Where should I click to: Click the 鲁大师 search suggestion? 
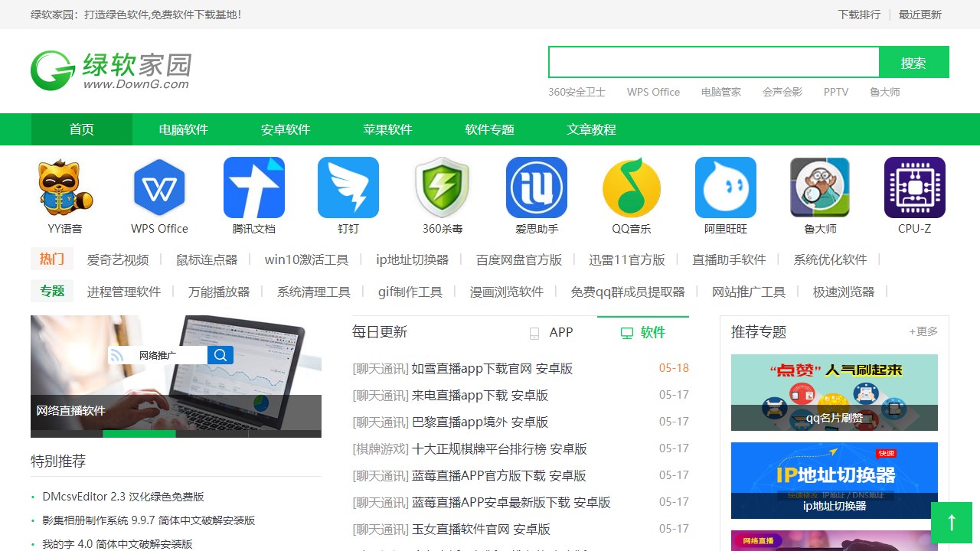click(x=884, y=92)
